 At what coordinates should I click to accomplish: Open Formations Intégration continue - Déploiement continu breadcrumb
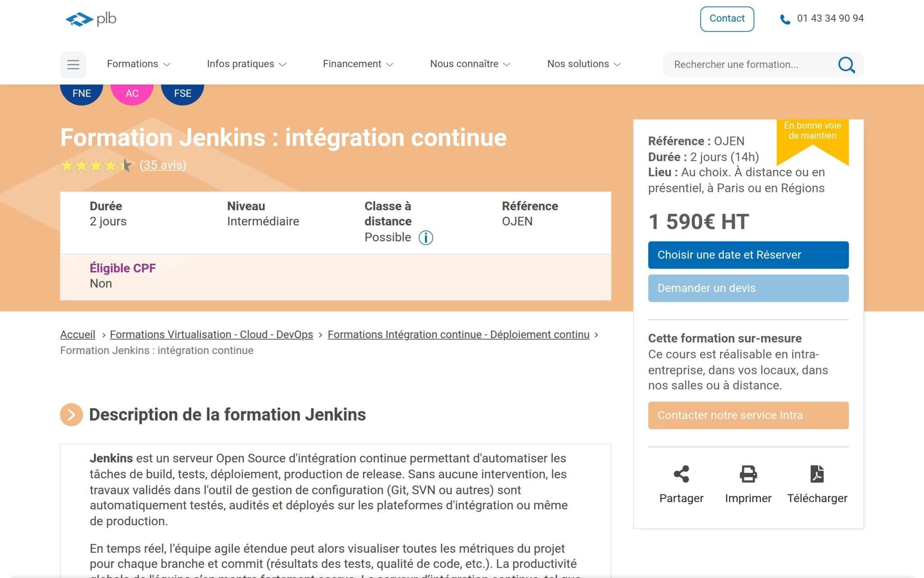click(x=458, y=335)
